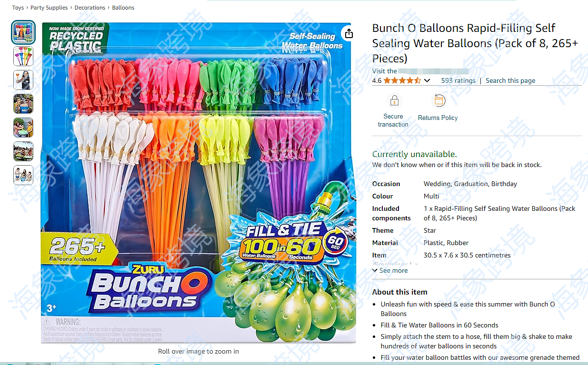
Task: Select the fourth thumbnail with kids playing
Action: (x=23, y=104)
